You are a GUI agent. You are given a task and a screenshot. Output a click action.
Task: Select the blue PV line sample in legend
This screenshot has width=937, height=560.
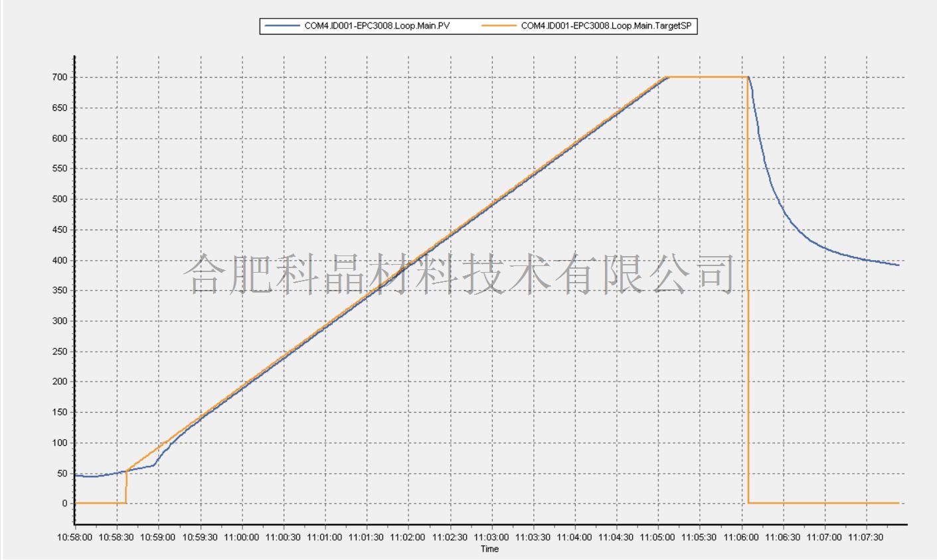[x=282, y=26]
